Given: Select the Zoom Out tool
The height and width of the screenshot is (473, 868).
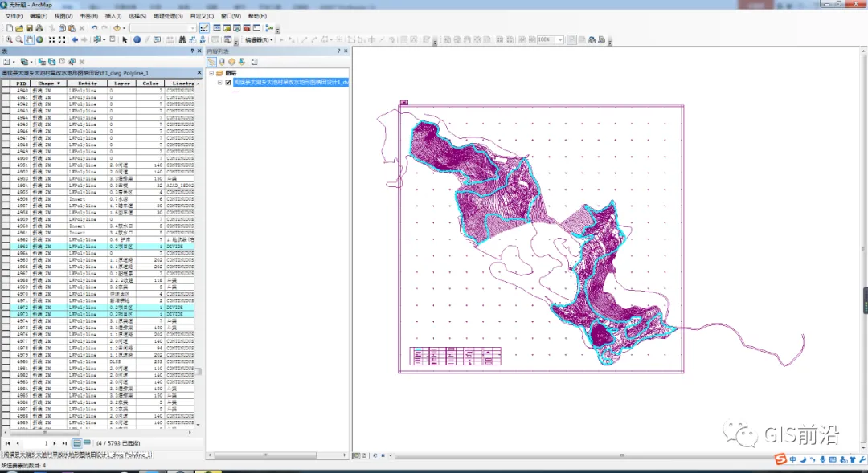Looking at the screenshot, I should tap(18, 40).
